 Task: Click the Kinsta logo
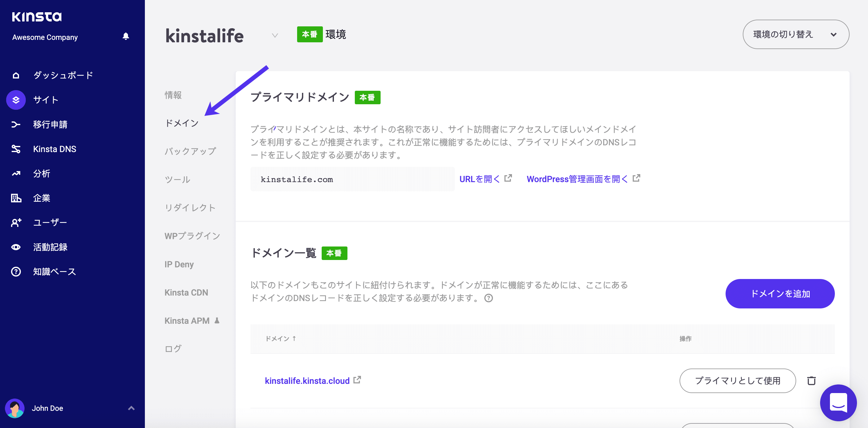(x=37, y=17)
